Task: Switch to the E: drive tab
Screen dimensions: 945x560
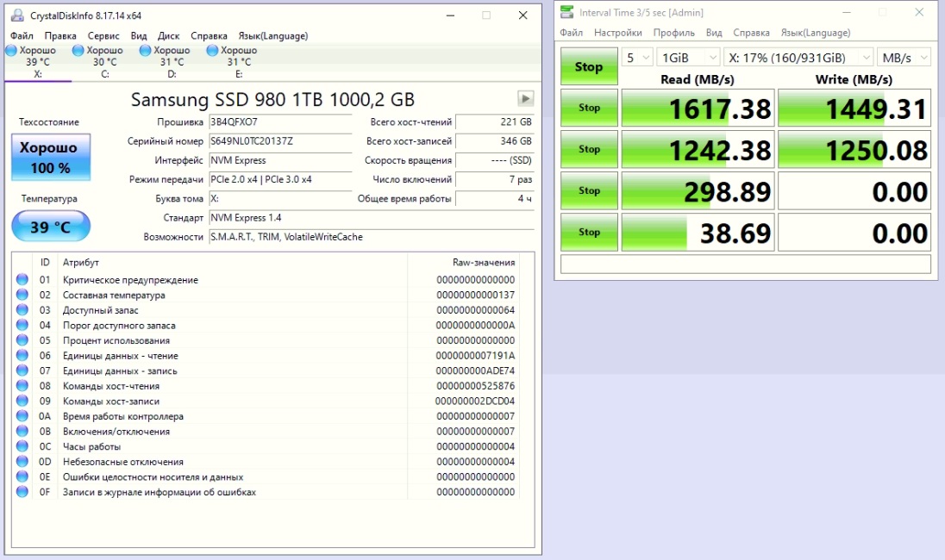Action: [x=239, y=62]
